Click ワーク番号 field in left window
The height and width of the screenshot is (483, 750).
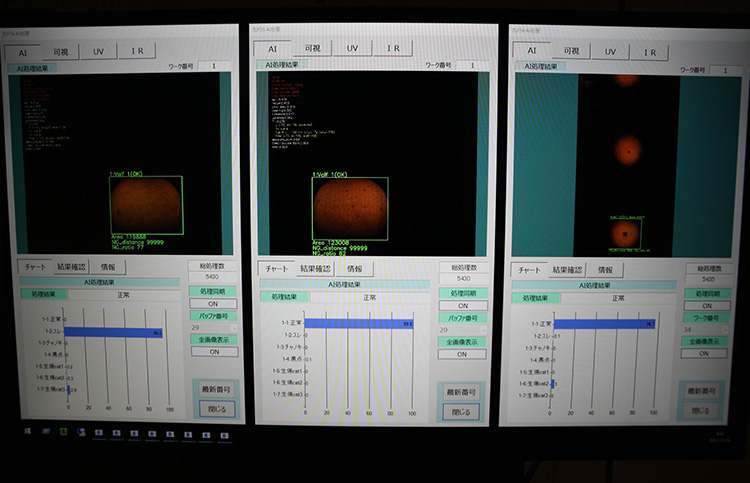[214, 66]
